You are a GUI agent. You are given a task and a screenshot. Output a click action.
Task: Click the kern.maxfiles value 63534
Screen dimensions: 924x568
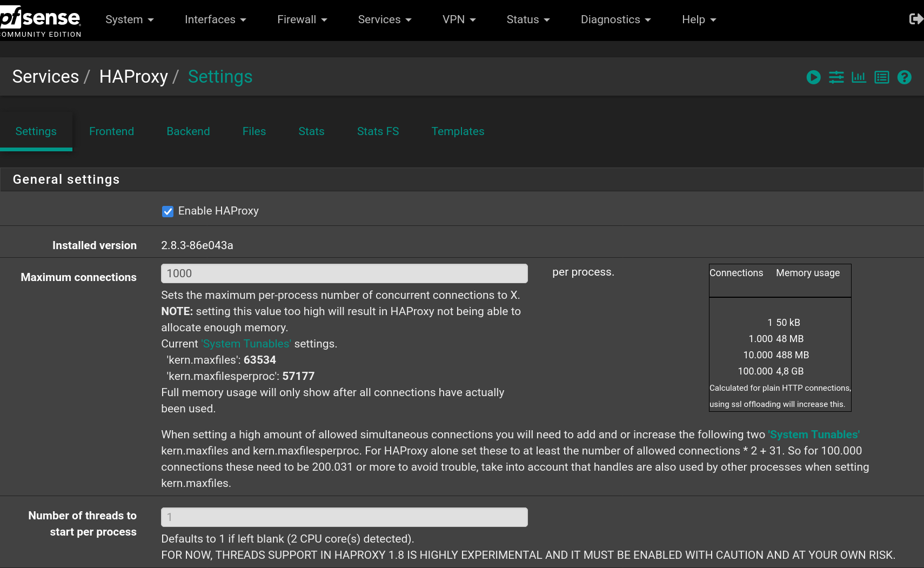coord(260,360)
